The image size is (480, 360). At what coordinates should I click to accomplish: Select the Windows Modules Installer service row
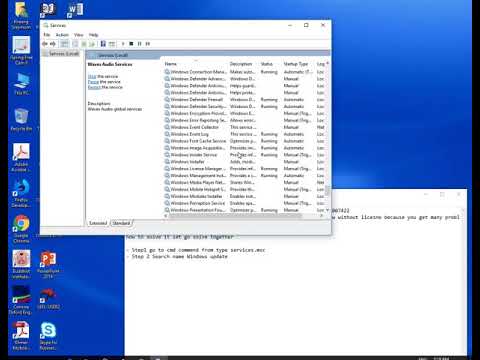pyautogui.click(x=244, y=196)
